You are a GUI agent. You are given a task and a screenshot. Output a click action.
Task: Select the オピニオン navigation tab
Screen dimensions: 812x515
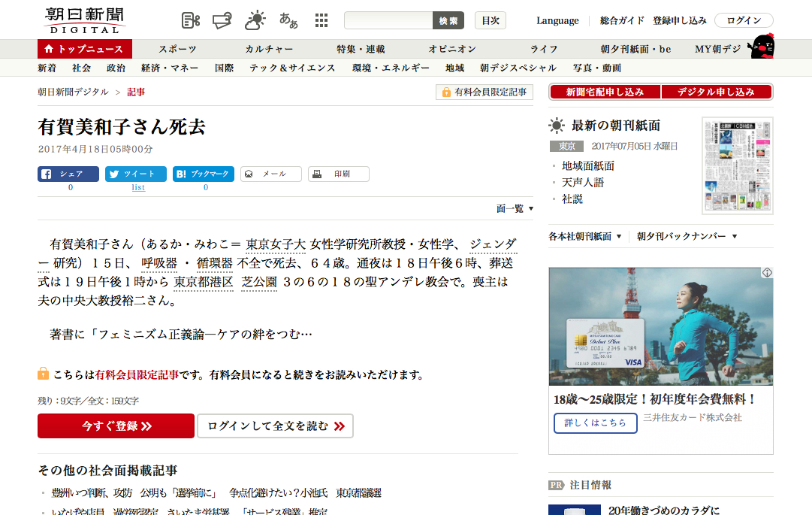point(452,49)
